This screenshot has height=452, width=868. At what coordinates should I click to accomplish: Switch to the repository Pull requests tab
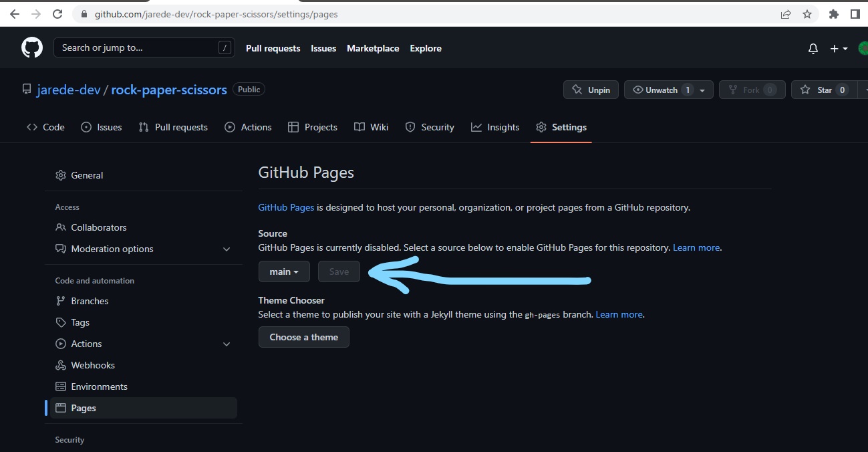click(173, 127)
